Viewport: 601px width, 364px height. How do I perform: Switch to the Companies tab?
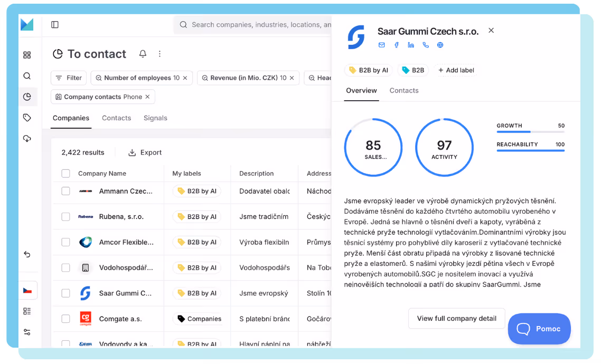pyautogui.click(x=71, y=118)
